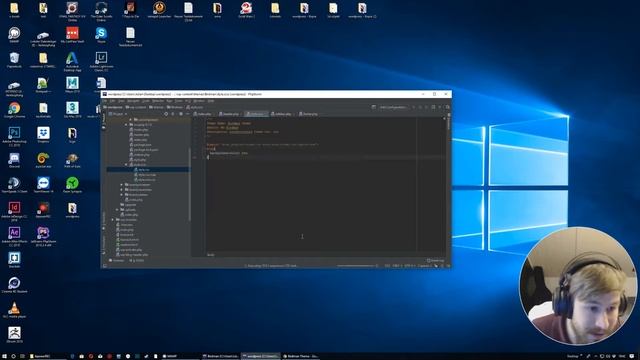Click Search Everywhere magnifier in PhpStorm toolbar

[x=447, y=107]
